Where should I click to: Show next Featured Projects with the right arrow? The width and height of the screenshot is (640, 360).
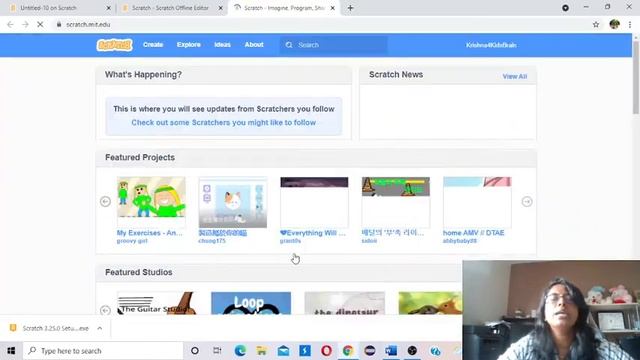527,202
